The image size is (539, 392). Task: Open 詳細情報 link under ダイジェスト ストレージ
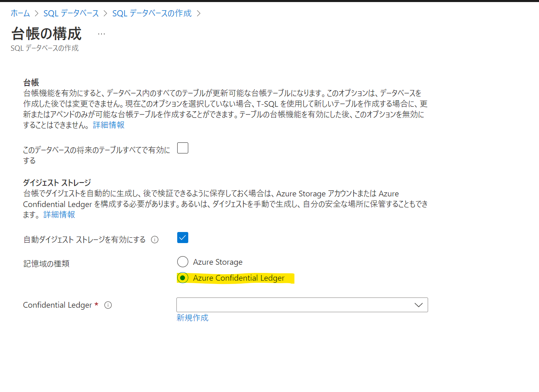click(59, 214)
